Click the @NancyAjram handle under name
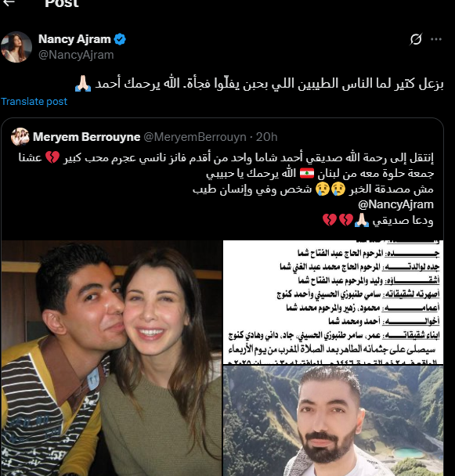The height and width of the screenshot is (476, 455). [x=76, y=55]
